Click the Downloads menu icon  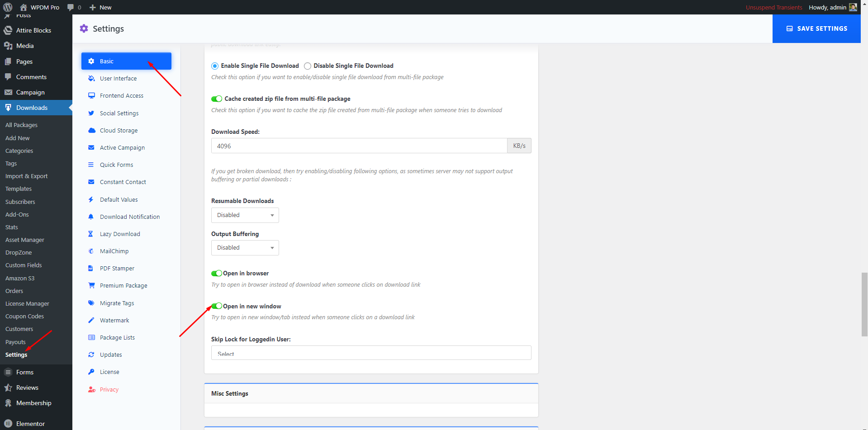tap(8, 108)
